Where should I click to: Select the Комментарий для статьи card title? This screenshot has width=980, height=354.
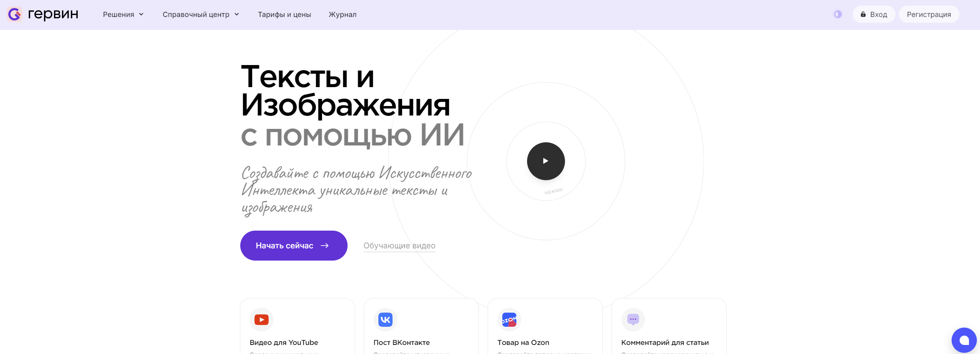click(x=665, y=343)
